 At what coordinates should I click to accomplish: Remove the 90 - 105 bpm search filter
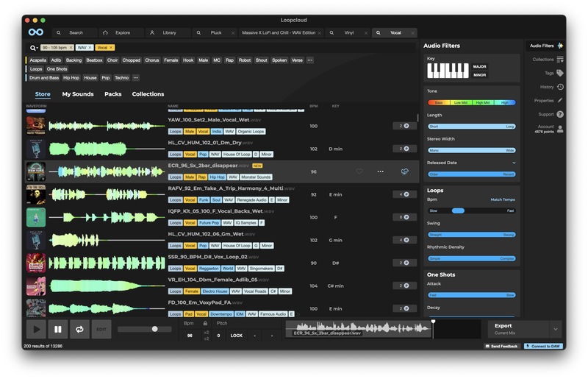[69, 48]
